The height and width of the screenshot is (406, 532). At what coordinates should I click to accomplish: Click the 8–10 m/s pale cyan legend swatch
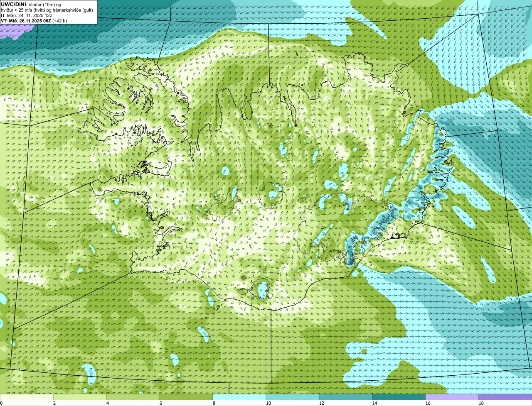point(239,397)
